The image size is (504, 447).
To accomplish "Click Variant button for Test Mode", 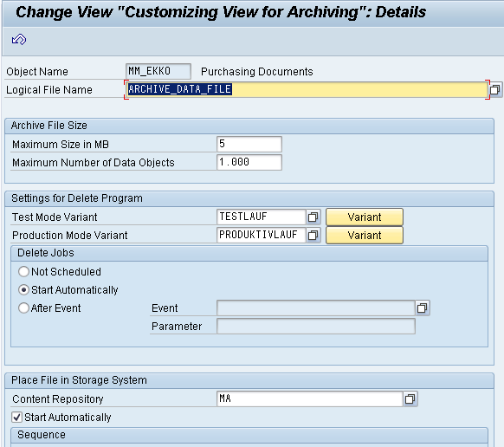I will point(365,217).
